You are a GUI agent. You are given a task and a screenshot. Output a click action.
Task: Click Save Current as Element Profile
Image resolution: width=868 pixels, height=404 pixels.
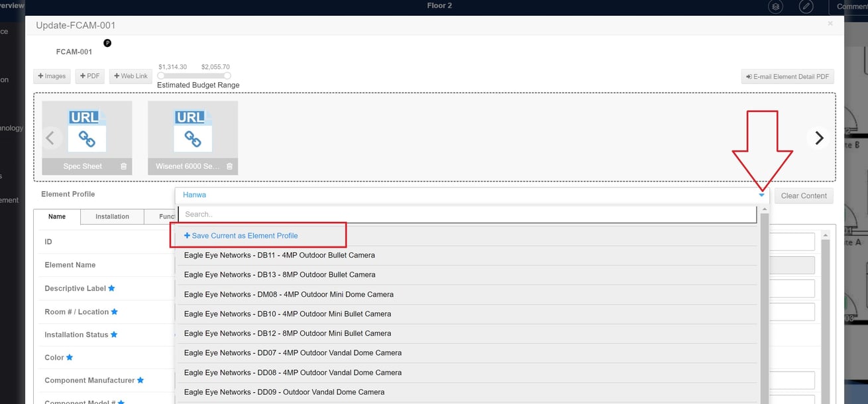point(241,236)
